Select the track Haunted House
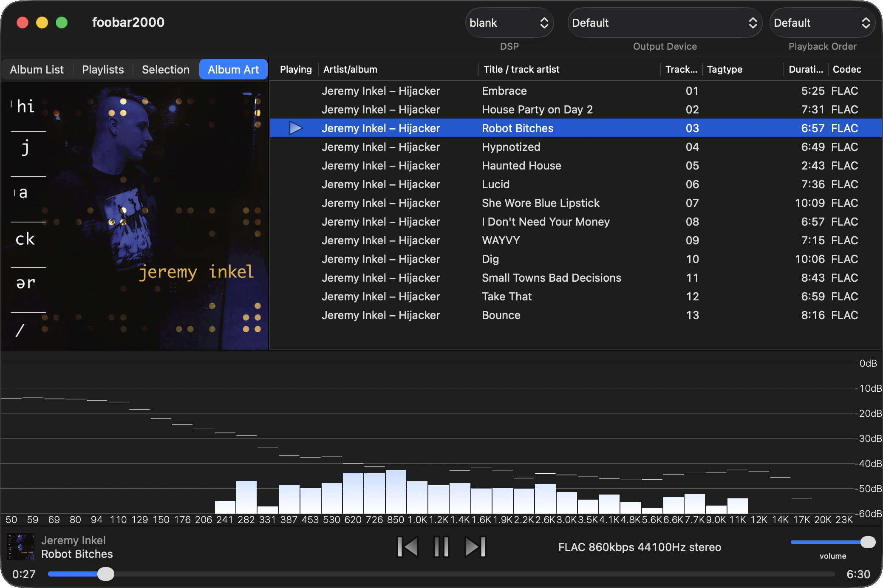883x588 pixels. coord(521,166)
